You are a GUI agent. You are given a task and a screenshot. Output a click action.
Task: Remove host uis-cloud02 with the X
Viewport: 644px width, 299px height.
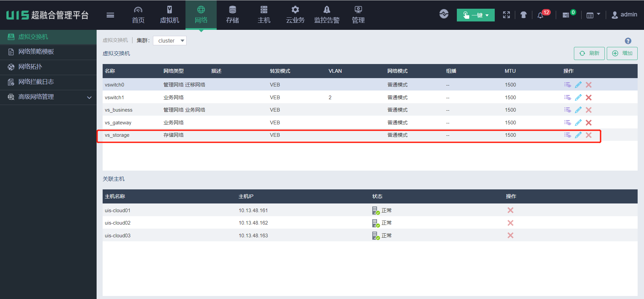[x=511, y=223]
